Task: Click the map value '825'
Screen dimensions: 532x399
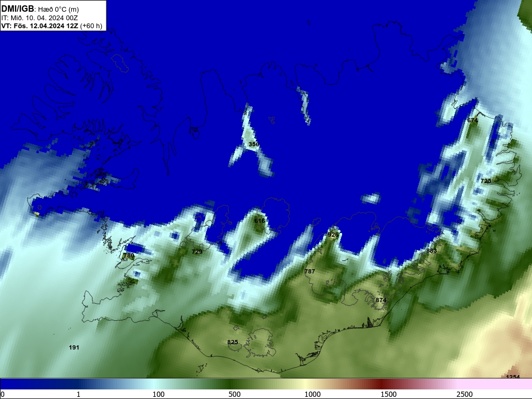Action: pos(232,342)
